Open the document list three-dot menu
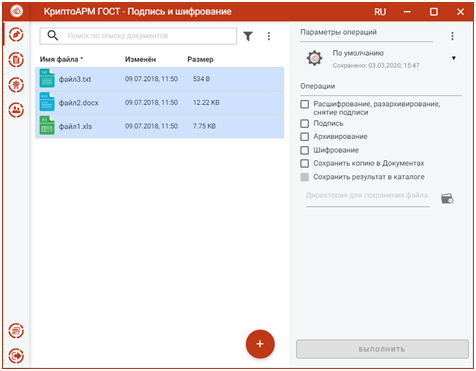This screenshot has height=371, width=476. [269, 36]
